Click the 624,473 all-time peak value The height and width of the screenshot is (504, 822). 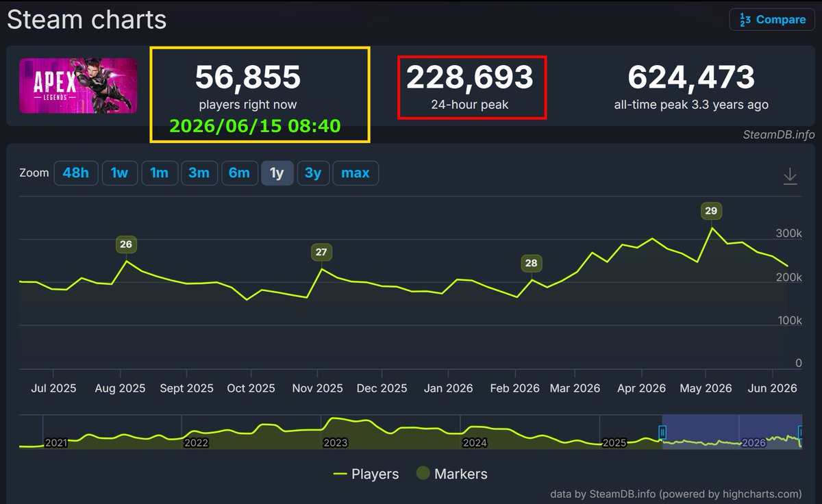point(691,77)
